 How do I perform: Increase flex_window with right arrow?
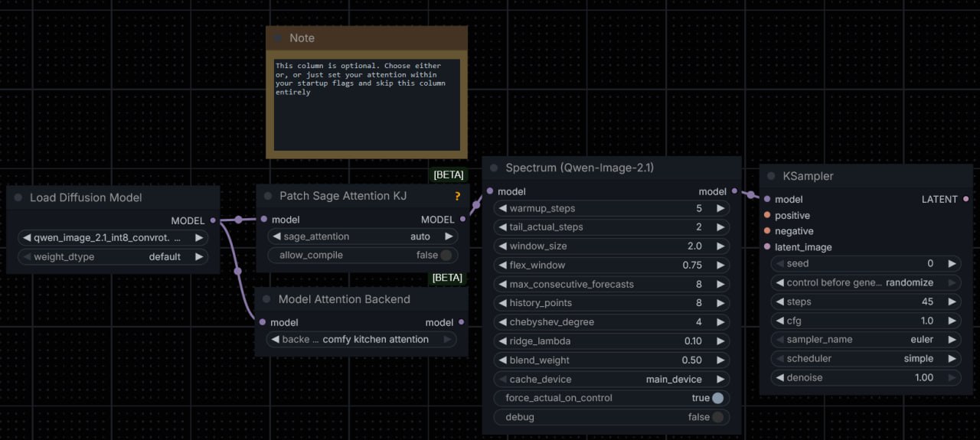(720, 265)
